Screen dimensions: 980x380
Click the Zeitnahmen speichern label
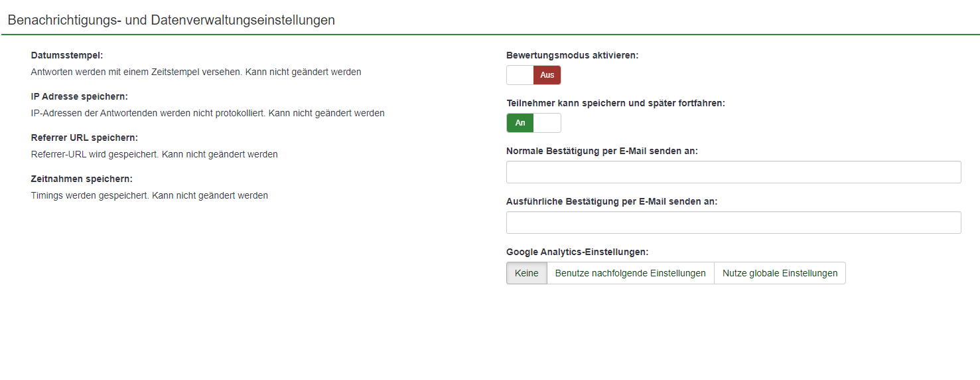click(x=82, y=179)
